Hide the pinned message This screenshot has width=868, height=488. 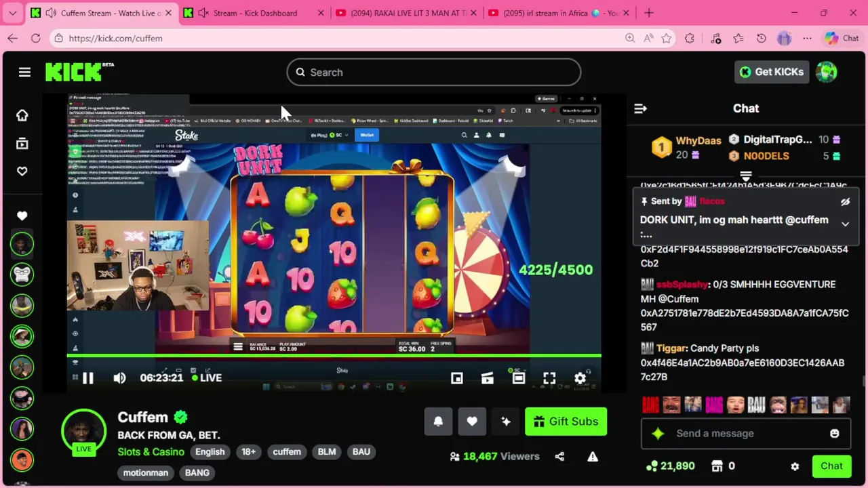point(845,202)
